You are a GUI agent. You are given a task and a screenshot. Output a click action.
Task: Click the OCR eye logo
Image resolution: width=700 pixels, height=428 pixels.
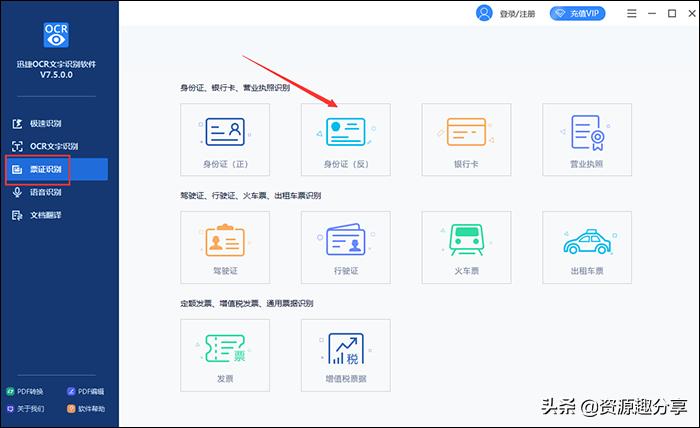click(x=56, y=35)
